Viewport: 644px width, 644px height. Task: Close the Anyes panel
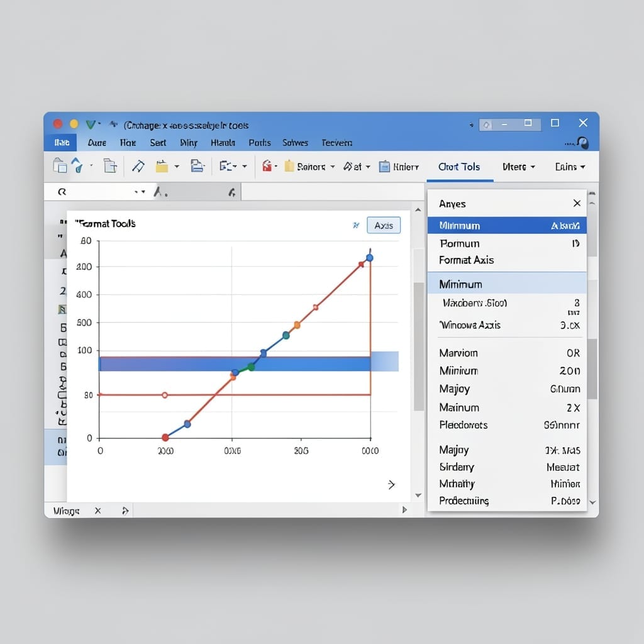coord(577,203)
